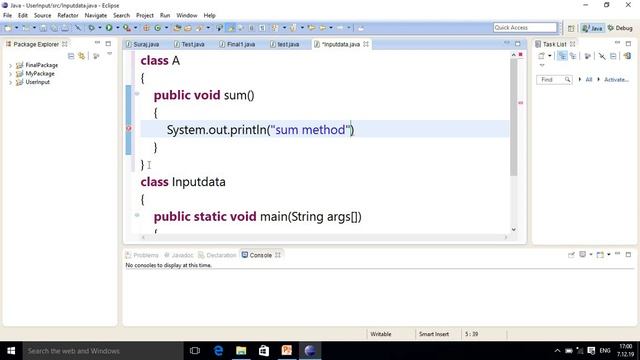Click the Run External Tools icon
Image resolution: width=640 pixels, height=360 pixels.
[127, 28]
